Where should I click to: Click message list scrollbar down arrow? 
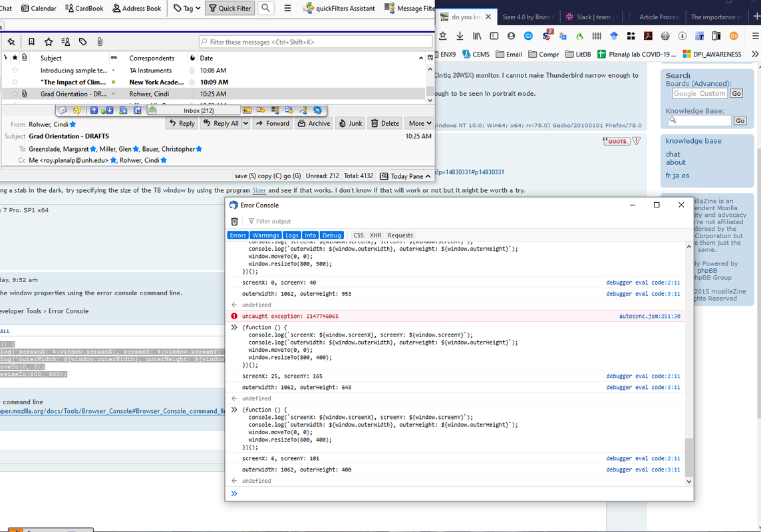tap(430, 100)
